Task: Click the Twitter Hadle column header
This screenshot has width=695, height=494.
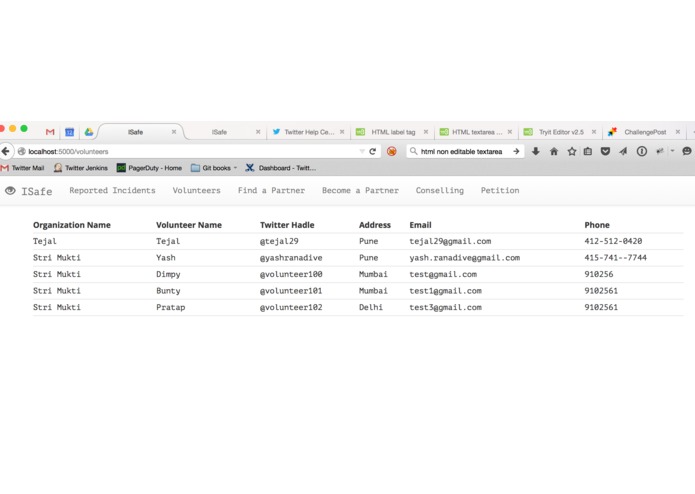Action: click(x=287, y=225)
